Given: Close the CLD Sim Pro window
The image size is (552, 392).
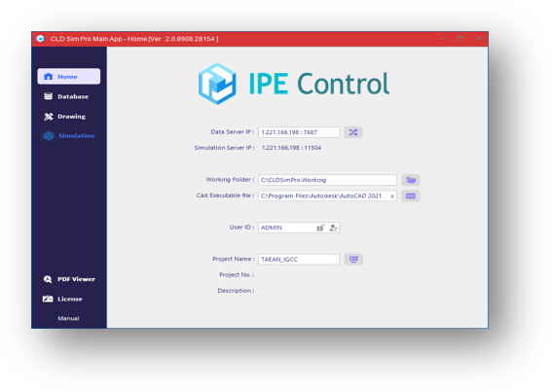Looking at the screenshot, I should click(x=479, y=39).
